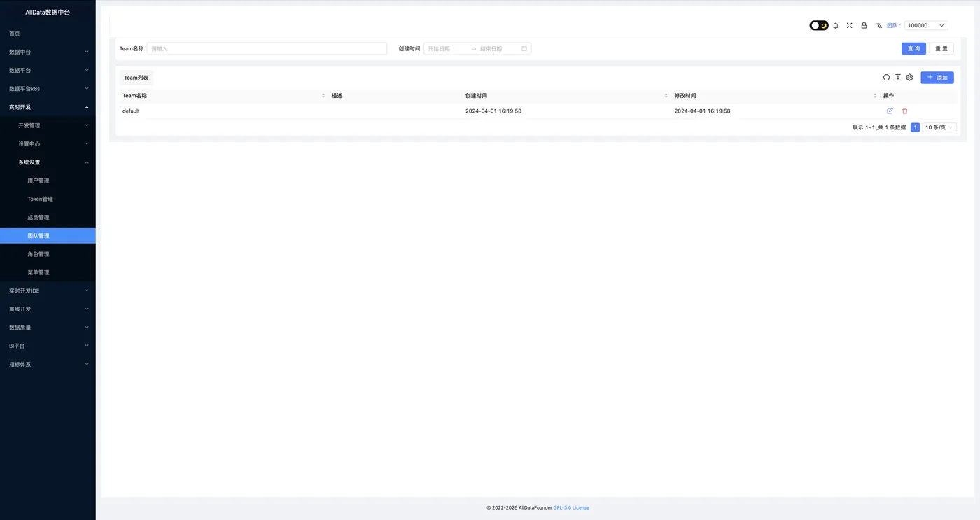Click the lock screen icon
Screen dimensions: 980x520
tap(864, 25)
